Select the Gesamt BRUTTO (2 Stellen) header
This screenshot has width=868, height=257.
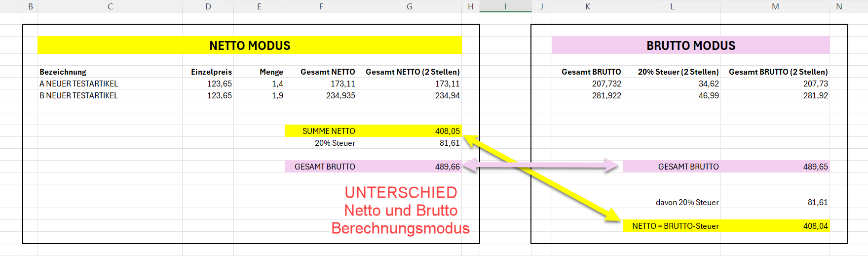775,72
